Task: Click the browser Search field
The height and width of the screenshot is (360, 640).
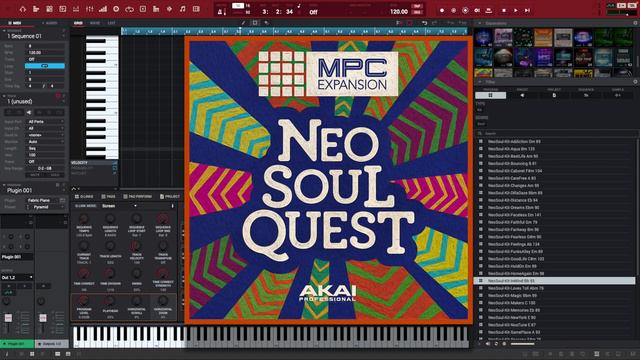Action: (557, 133)
